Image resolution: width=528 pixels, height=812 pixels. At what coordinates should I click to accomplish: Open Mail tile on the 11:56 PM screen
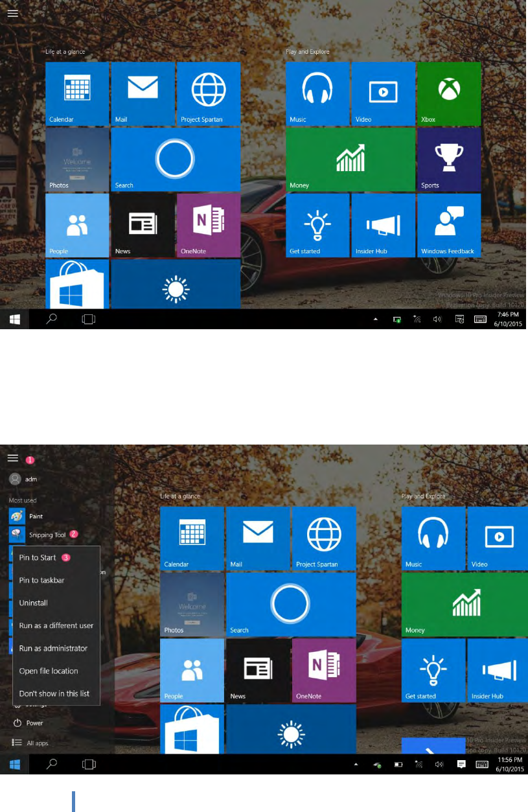[258, 538]
